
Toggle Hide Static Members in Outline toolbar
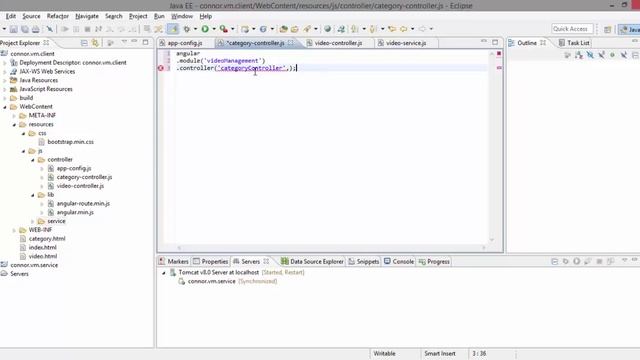point(601,55)
